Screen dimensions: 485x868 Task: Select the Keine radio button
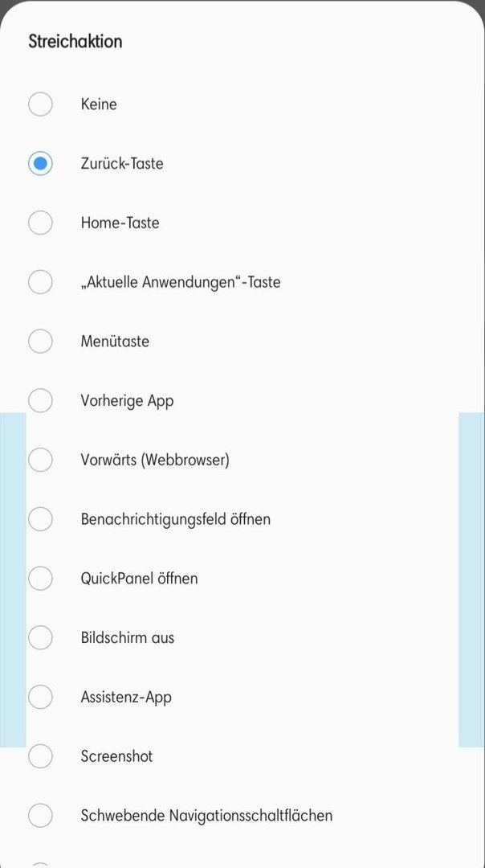point(40,104)
